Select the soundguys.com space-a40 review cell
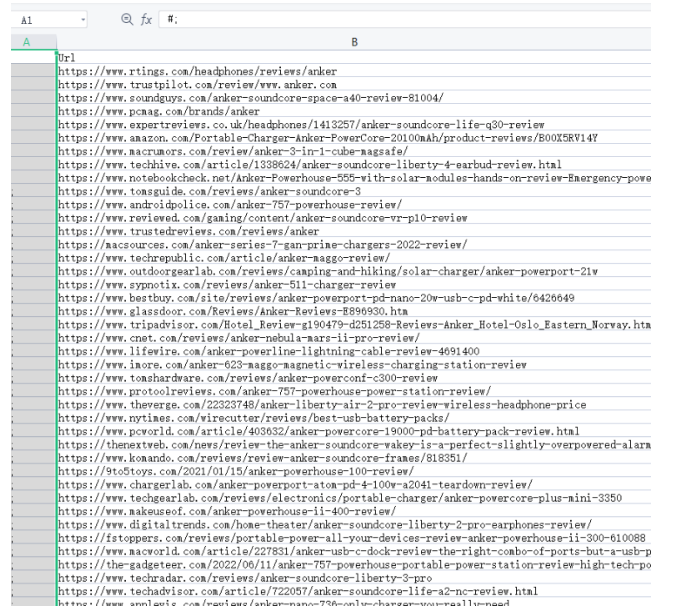 tap(249, 98)
